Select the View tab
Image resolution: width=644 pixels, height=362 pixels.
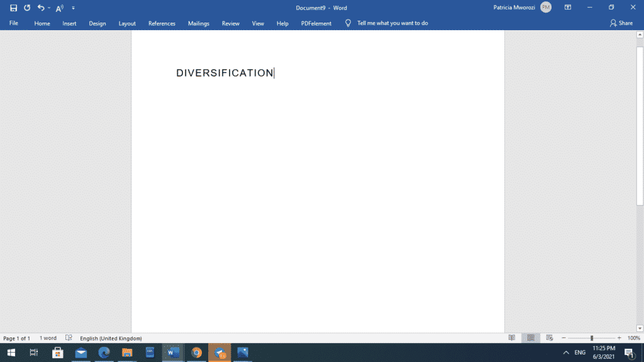pyautogui.click(x=258, y=23)
